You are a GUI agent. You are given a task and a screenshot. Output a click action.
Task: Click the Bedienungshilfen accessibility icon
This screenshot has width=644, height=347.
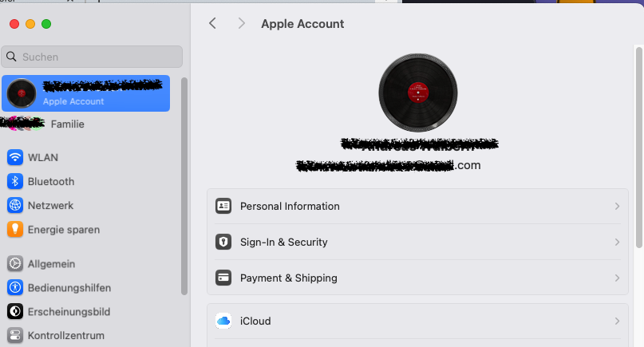[15, 287]
